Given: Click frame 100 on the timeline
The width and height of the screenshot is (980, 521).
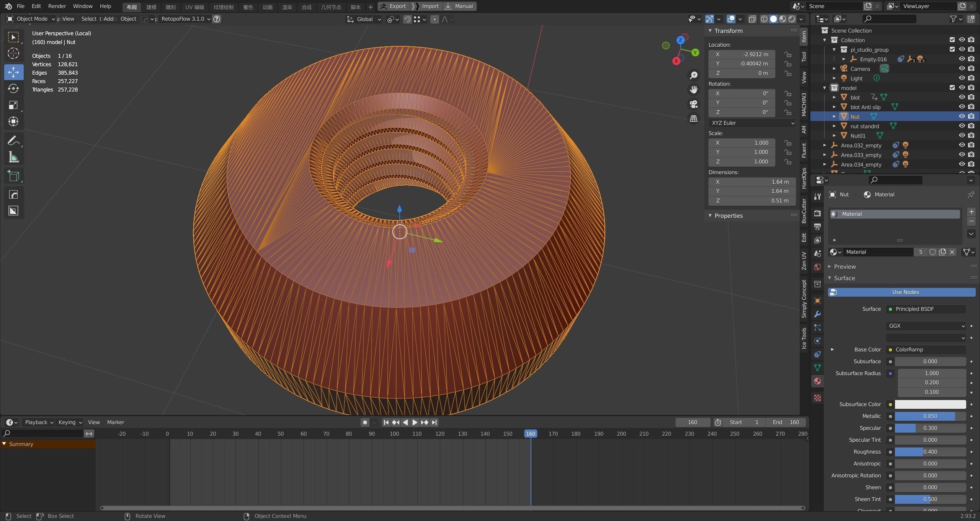Looking at the screenshot, I should coord(394,434).
